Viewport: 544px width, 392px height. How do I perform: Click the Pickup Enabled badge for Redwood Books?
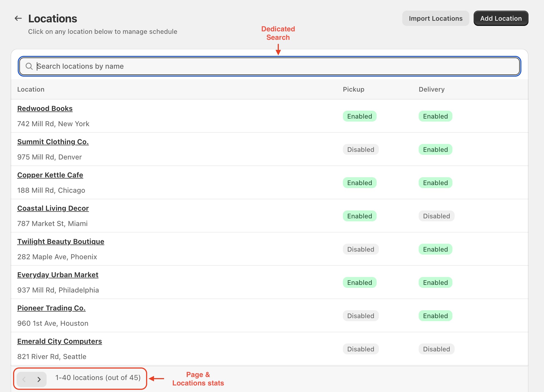(360, 116)
